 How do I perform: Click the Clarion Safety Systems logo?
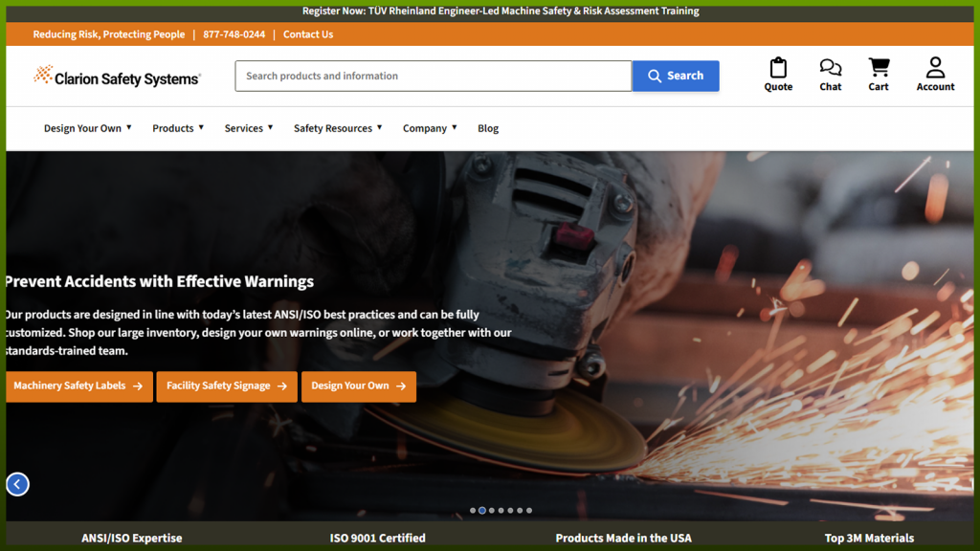pos(117,77)
